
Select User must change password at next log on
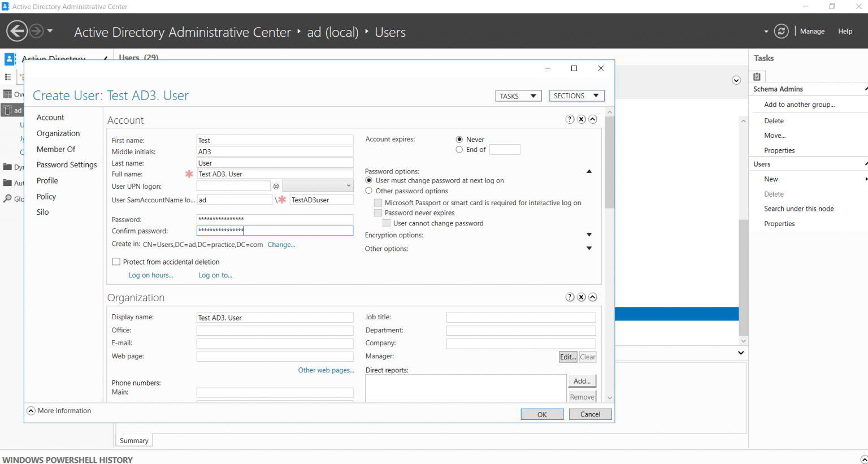click(x=369, y=180)
